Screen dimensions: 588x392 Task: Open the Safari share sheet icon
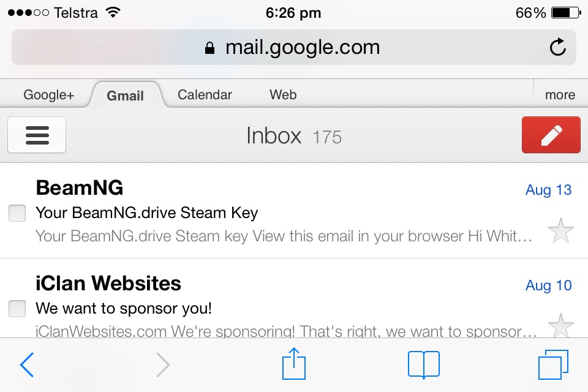point(294,364)
